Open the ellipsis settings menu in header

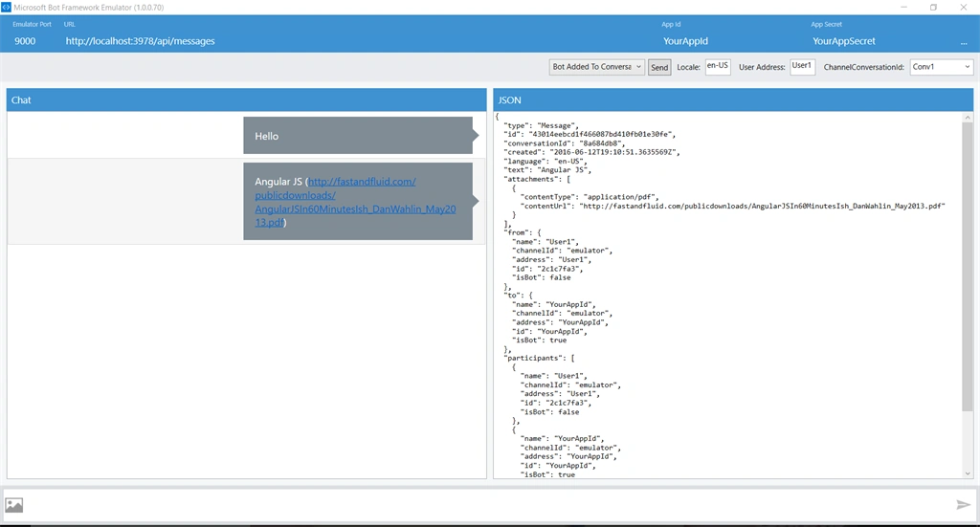click(x=964, y=43)
